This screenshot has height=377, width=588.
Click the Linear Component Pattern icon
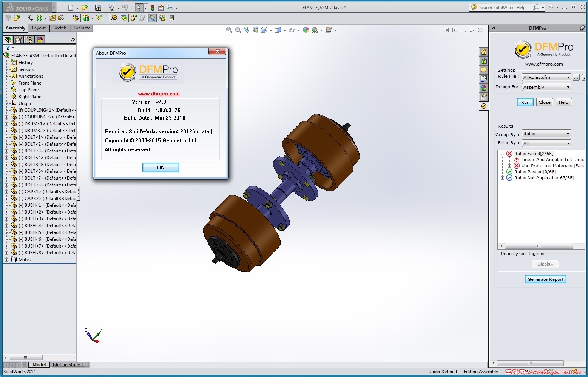(x=39, y=18)
